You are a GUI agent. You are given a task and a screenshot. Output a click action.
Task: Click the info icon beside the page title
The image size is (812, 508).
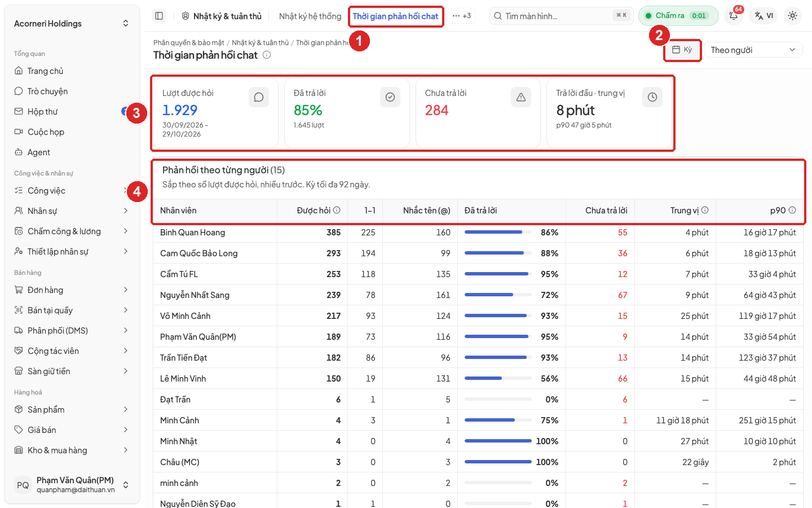(267, 55)
